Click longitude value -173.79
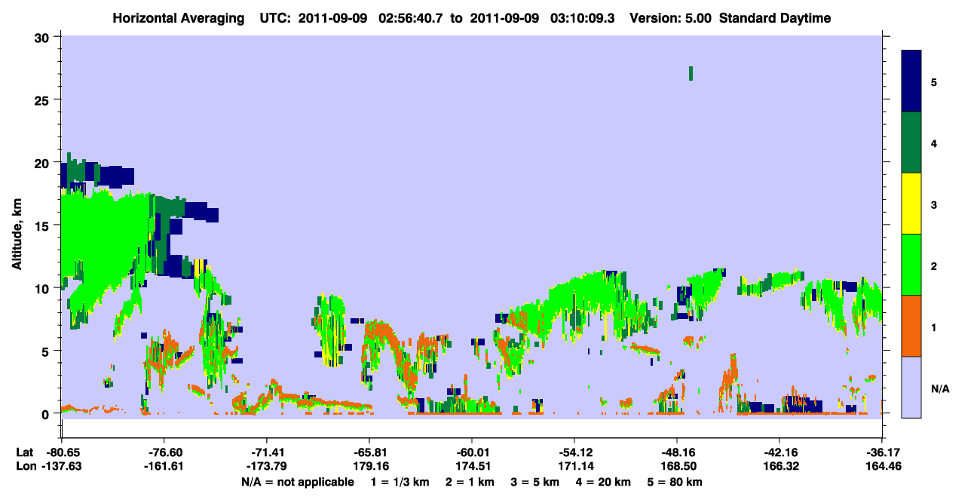The image size is (980, 503). (268, 466)
